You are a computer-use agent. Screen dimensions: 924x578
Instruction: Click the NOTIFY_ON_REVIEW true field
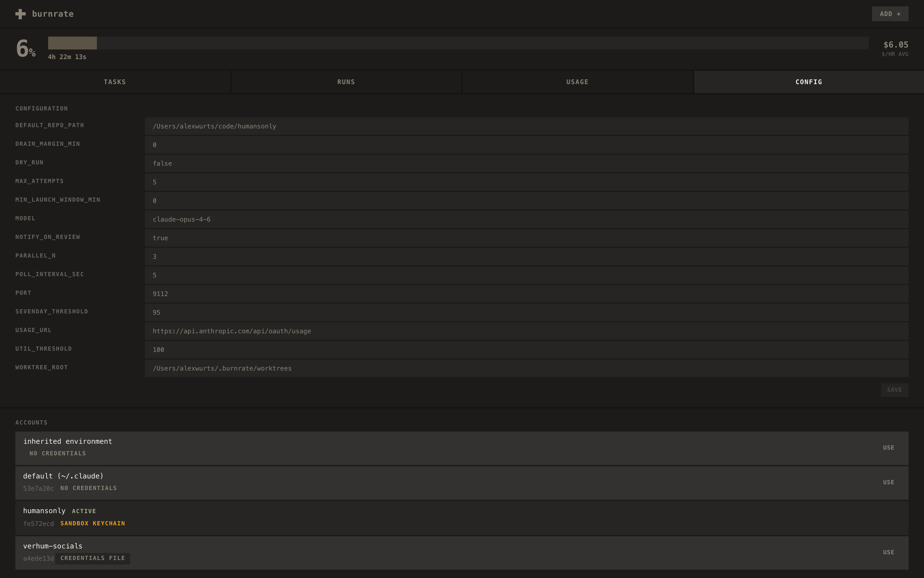[526, 238]
